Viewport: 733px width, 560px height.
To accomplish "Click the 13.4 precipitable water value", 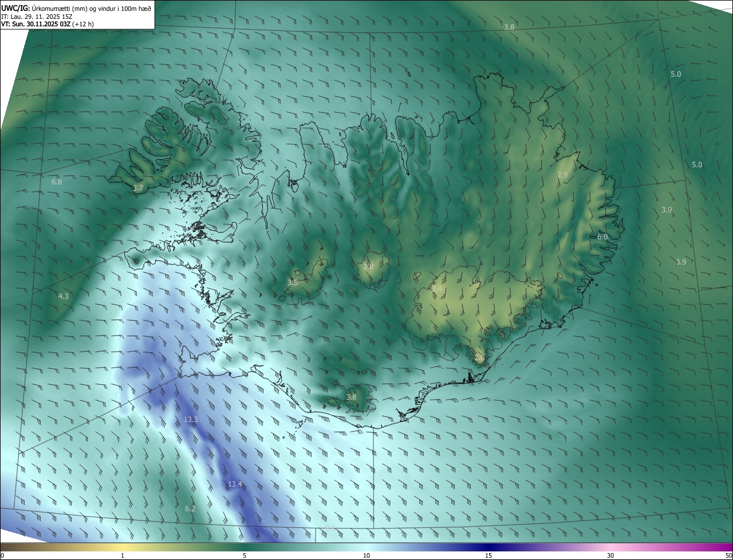I will coord(235,484).
